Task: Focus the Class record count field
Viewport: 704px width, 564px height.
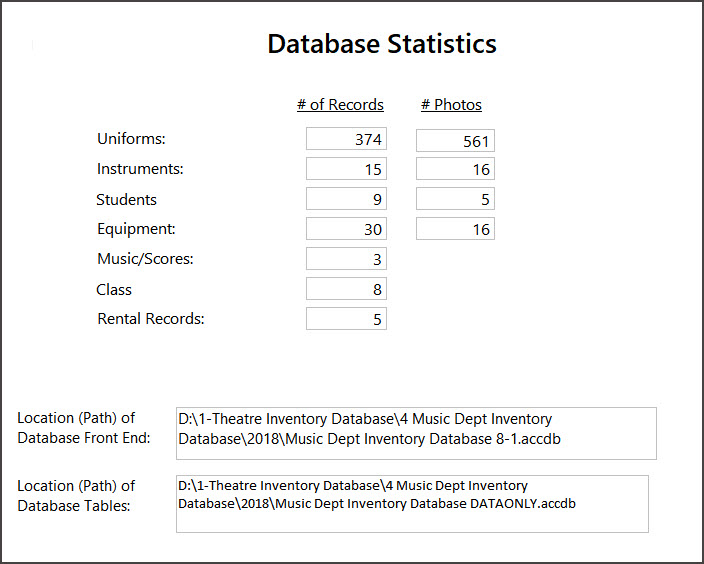Action: (346, 290)
